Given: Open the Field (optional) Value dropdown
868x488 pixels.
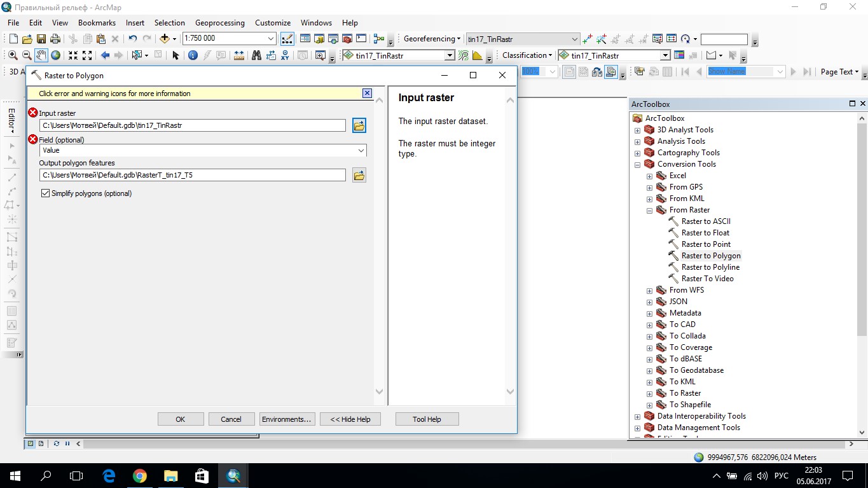Looking at the screenshot, I should (362, 150).
